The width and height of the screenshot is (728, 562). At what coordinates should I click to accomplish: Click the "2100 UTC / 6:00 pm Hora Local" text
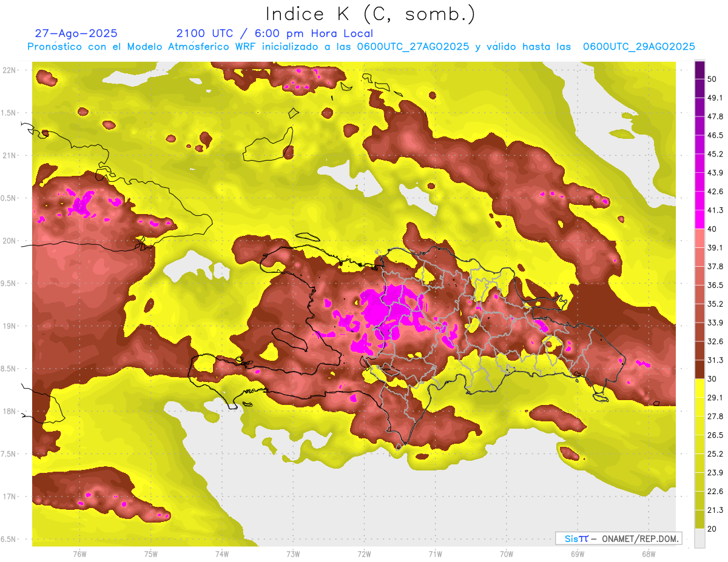(275, 33)
